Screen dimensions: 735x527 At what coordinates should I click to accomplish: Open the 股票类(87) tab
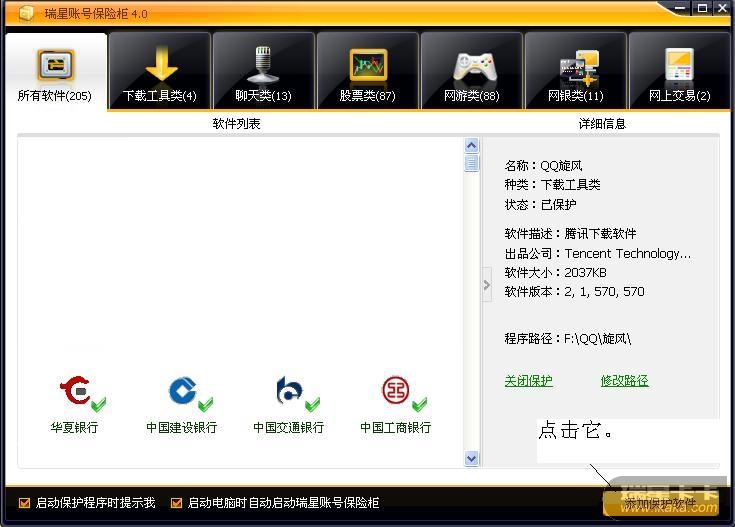368,72
